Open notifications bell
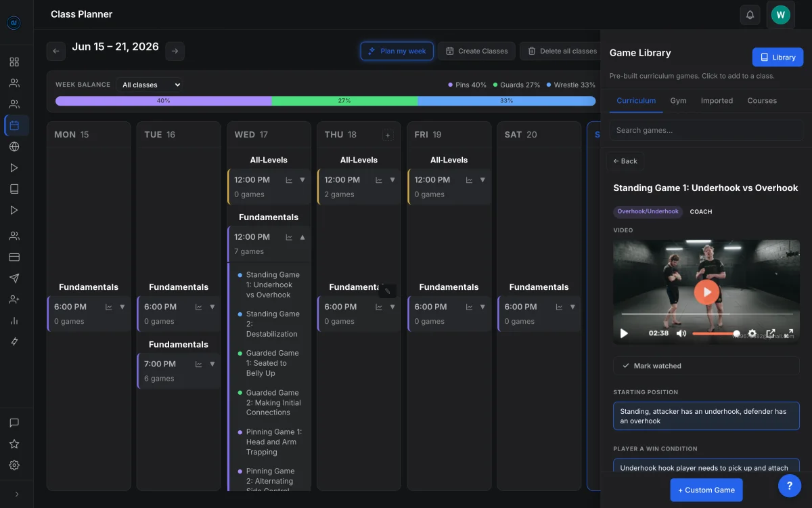 coord(750,15)
